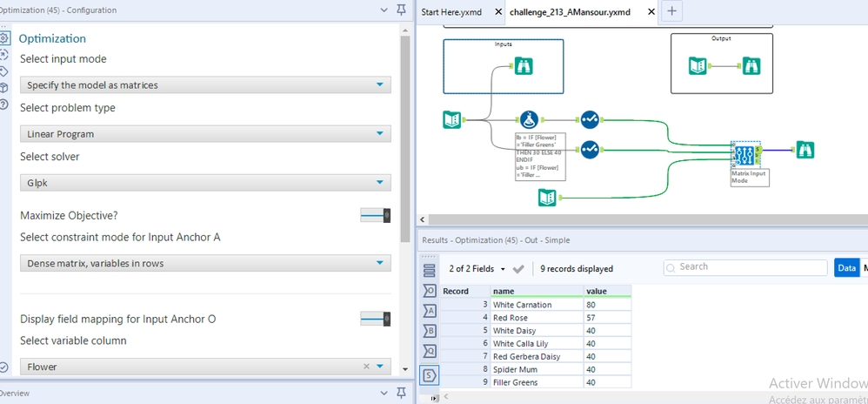
Task: Click the checkmark icon at sidebar bottom
Action: coord(3,367)
